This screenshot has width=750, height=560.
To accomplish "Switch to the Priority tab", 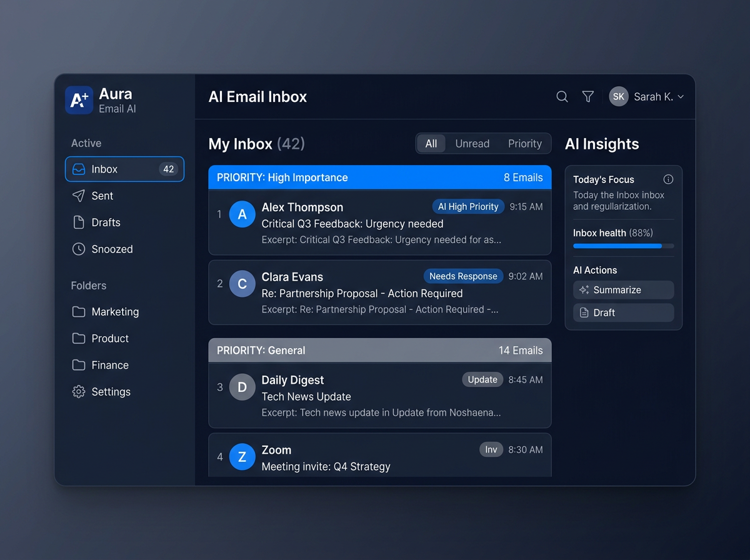I will 525,144.
